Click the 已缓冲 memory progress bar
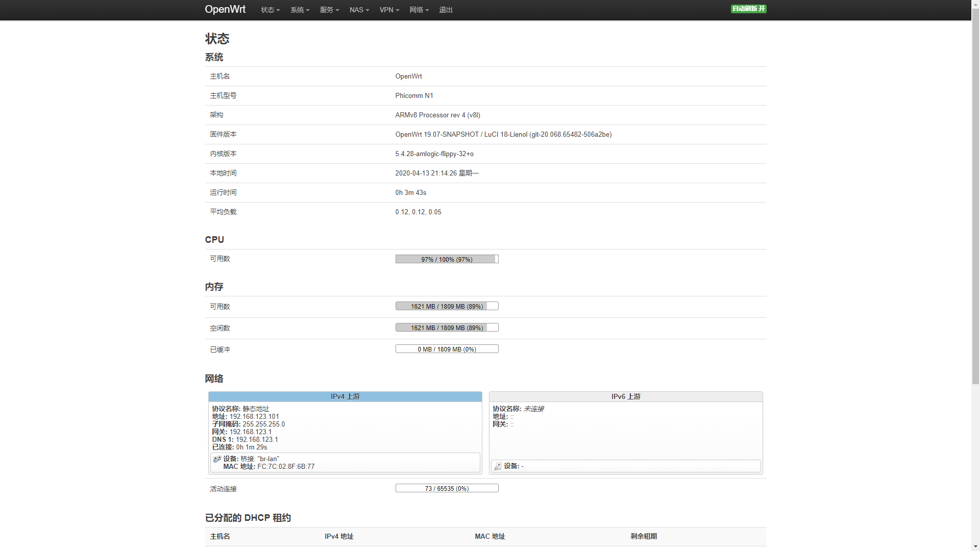This screenshot has height=551, width=980. coord(447,349)
